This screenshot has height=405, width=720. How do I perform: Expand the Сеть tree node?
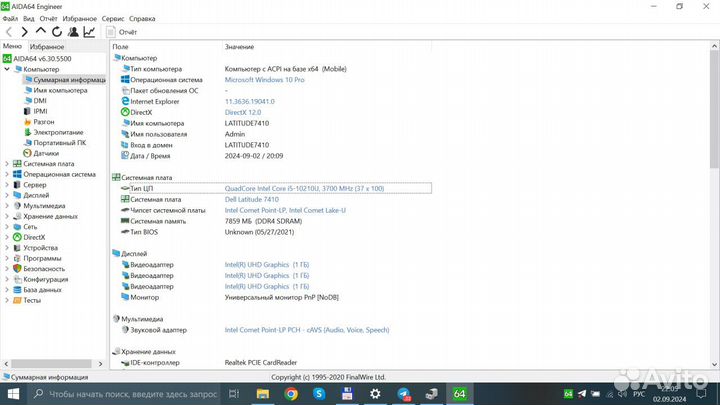7,227
